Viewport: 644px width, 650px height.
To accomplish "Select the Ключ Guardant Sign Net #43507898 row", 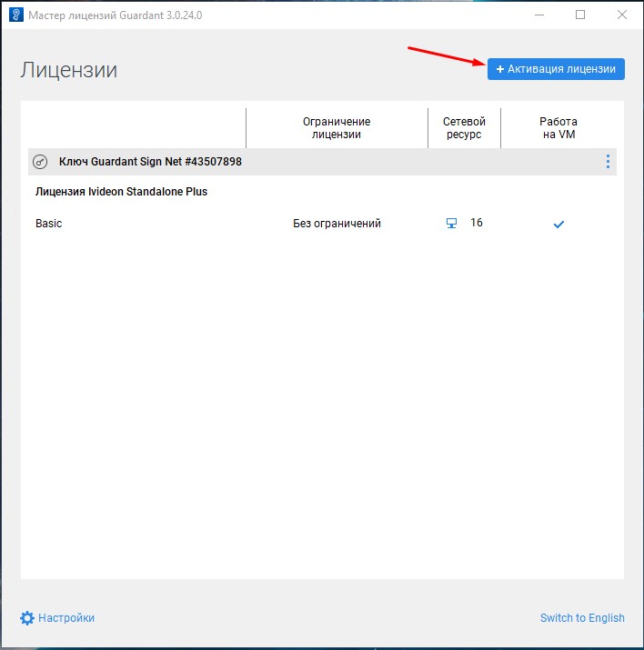I will [x=322, y=162].
